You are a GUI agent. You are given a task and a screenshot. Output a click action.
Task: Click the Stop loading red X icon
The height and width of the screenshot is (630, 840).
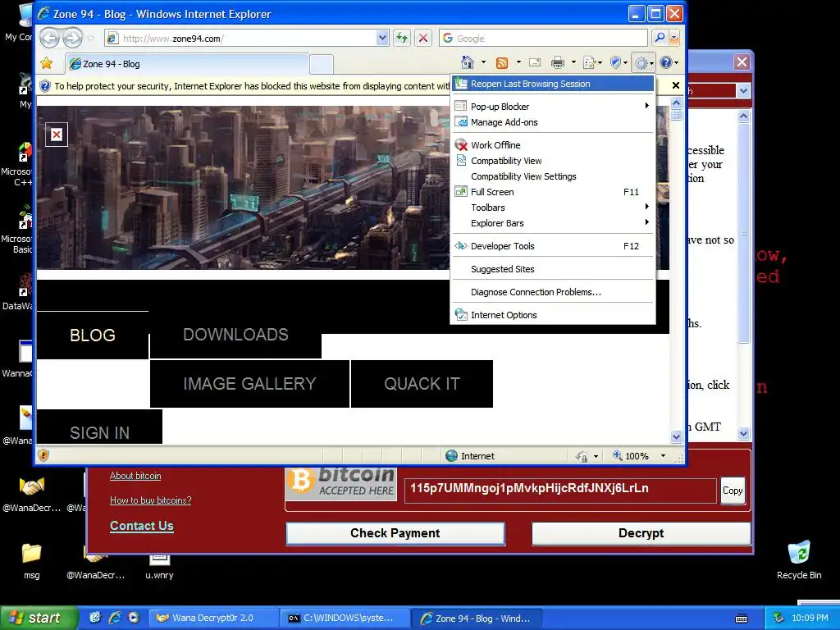[423, 38]
